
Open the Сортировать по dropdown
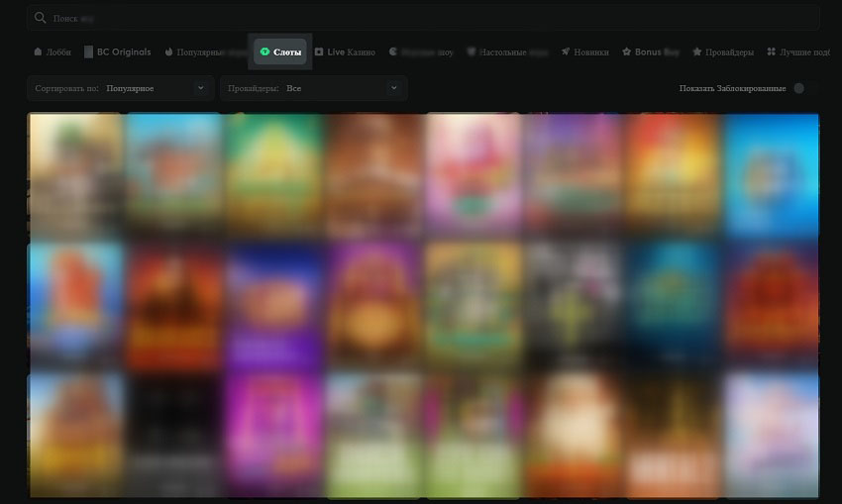(120, 88)
